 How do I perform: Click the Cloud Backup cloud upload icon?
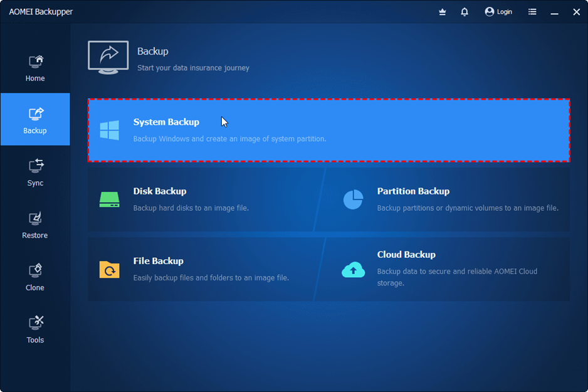pyautogui.click(x=353, y=269)
